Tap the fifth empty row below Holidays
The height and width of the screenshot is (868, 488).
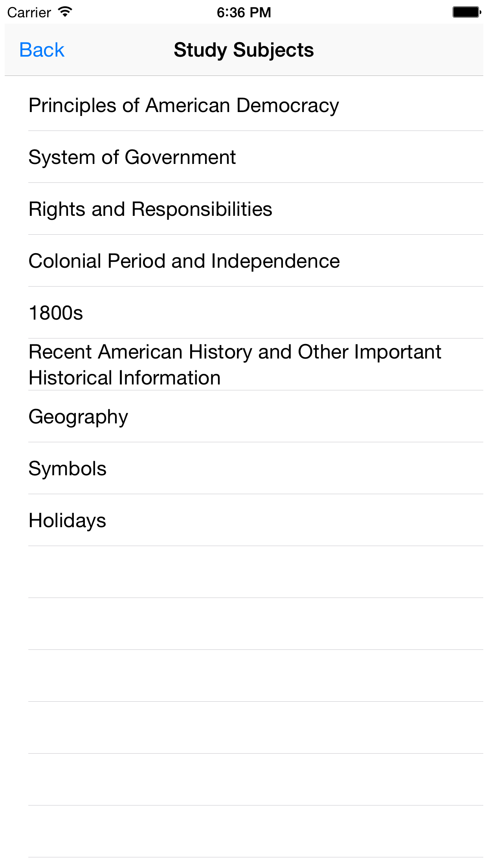(x=244, y=780)
